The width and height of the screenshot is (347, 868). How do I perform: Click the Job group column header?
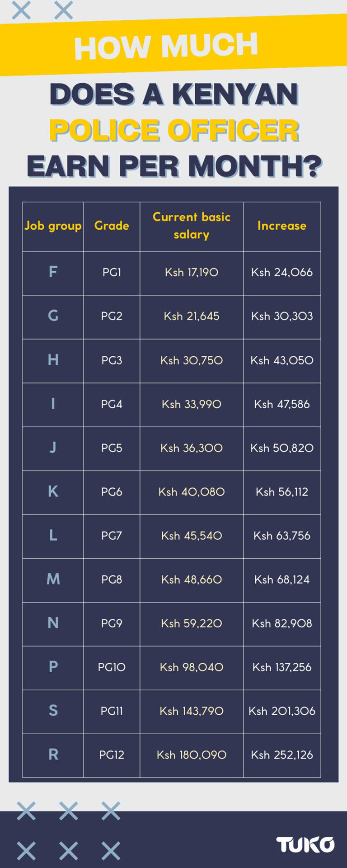click(x=53, y=226)
